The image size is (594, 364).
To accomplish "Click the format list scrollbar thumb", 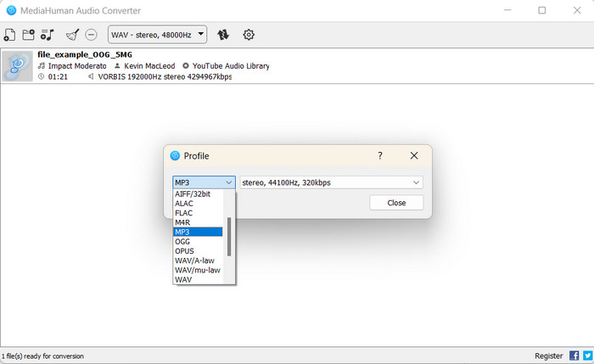I will point(229,237).
